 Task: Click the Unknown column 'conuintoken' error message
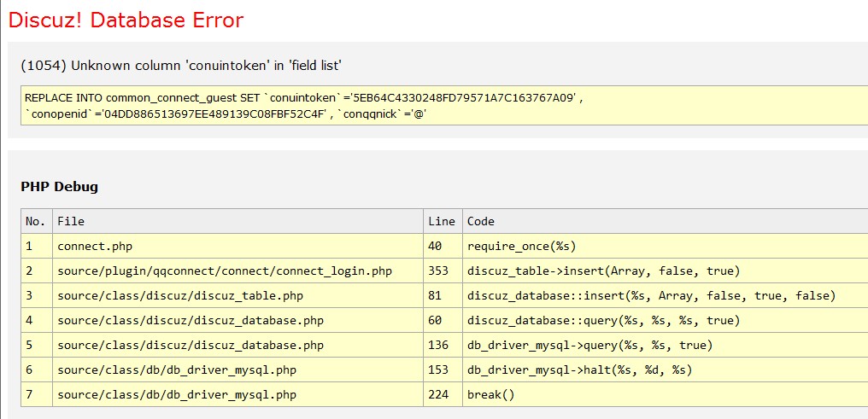[x=181, y=65]
